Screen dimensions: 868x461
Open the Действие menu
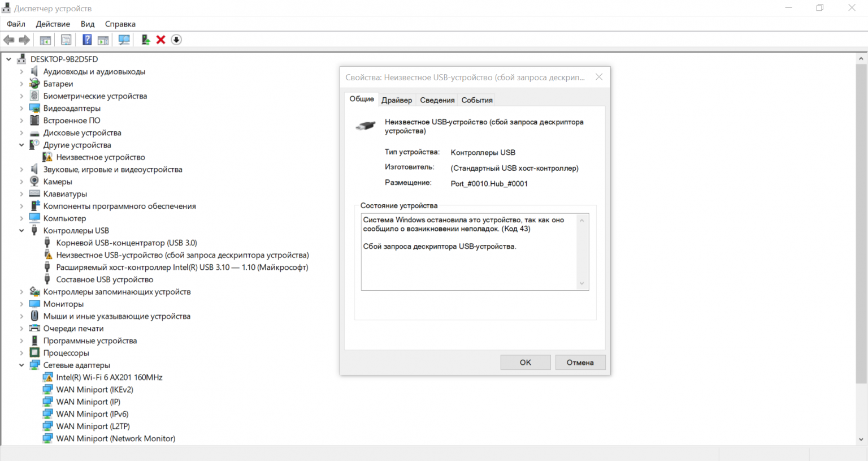53,24
